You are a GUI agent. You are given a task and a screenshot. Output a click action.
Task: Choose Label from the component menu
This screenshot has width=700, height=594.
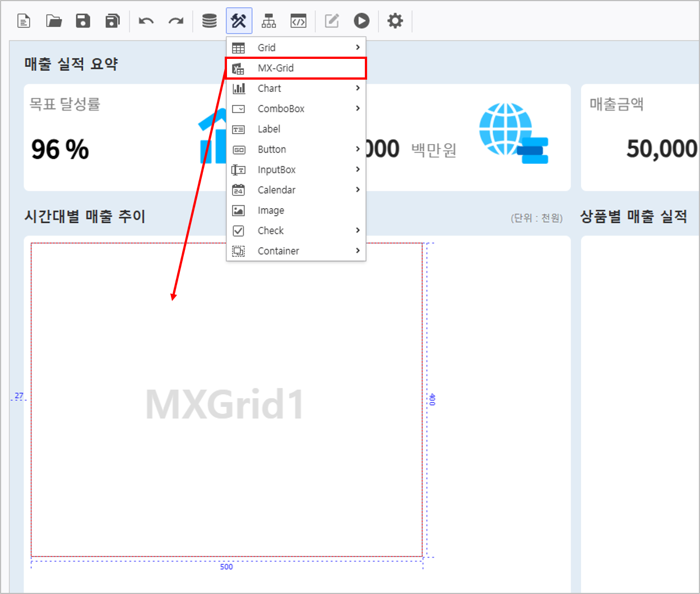pos(296,129)
